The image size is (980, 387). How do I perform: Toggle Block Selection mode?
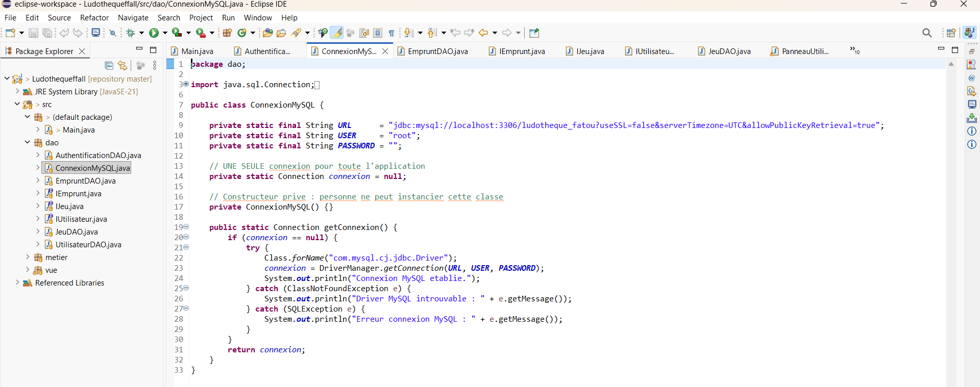tap(378, 33)
